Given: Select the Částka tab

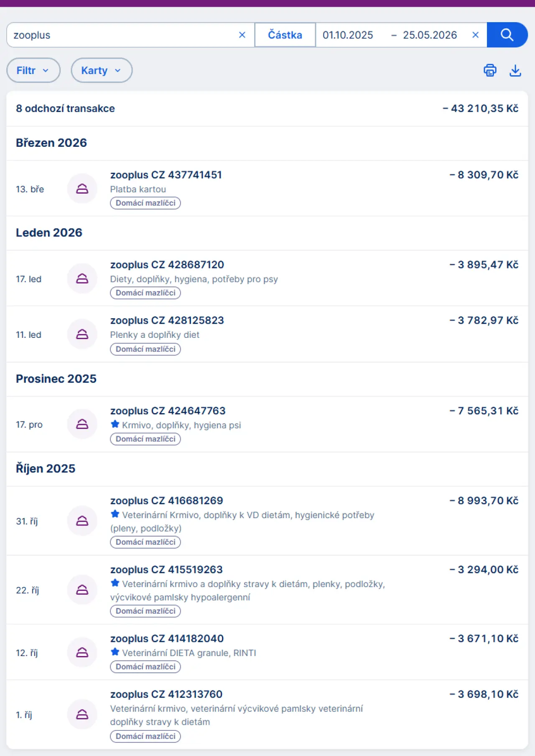Looking at the screenshot, I should click(x=285, y=35).
